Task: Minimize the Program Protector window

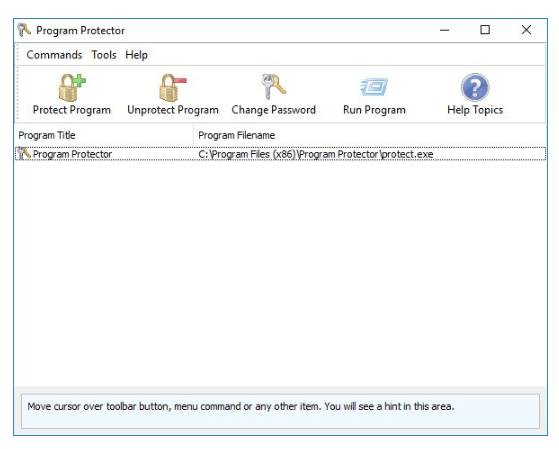Action: tap(444, 30)
